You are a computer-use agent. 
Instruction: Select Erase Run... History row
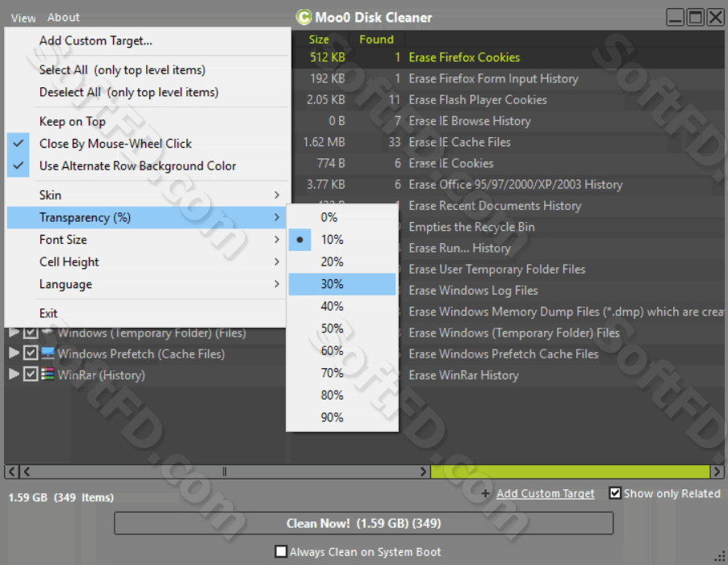562,249
